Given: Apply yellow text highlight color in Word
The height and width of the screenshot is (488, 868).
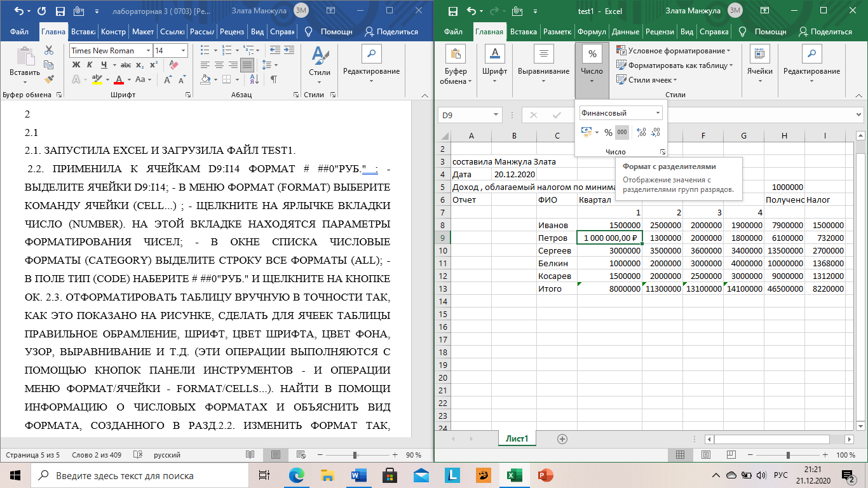Looking at the screenshot, I should (97, 79).
